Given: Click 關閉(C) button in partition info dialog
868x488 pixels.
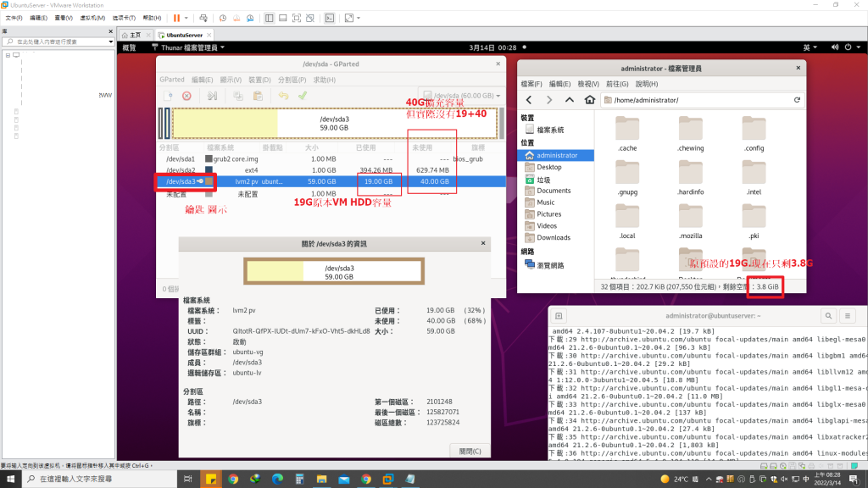Looking at the screenshot, I should point(470,451).
